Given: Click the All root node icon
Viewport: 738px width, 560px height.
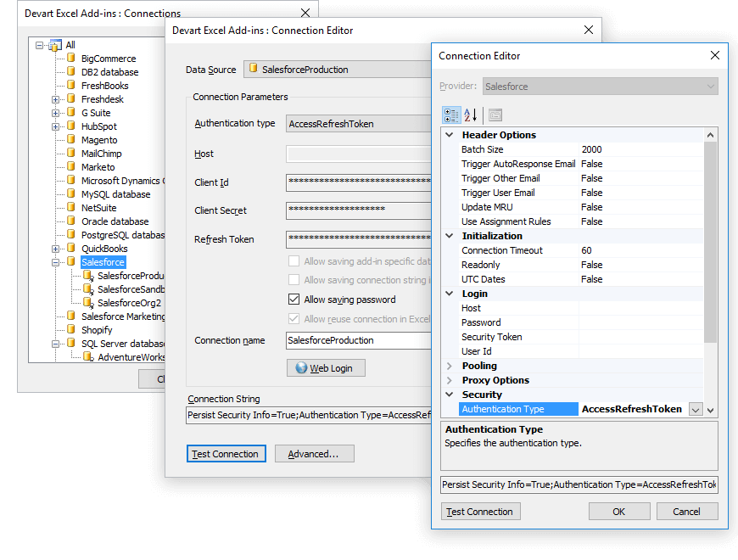Looking at the screenshot, I should pos(53,44).
